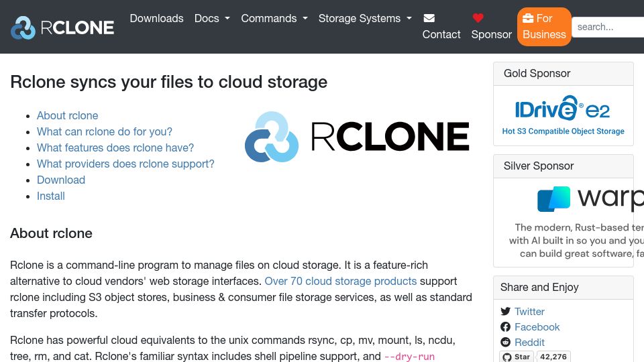
Task: Click the 'About rclone' section heading
Action: point(51,233)
